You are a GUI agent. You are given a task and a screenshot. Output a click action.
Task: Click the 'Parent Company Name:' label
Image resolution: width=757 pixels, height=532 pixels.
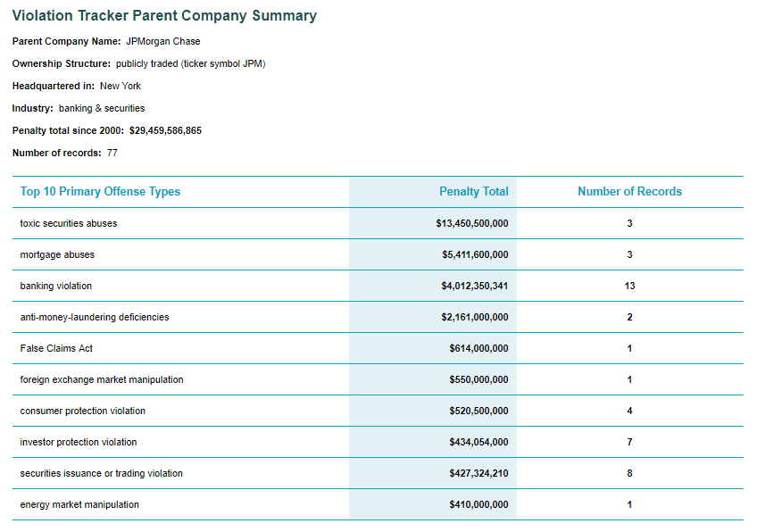67,42
